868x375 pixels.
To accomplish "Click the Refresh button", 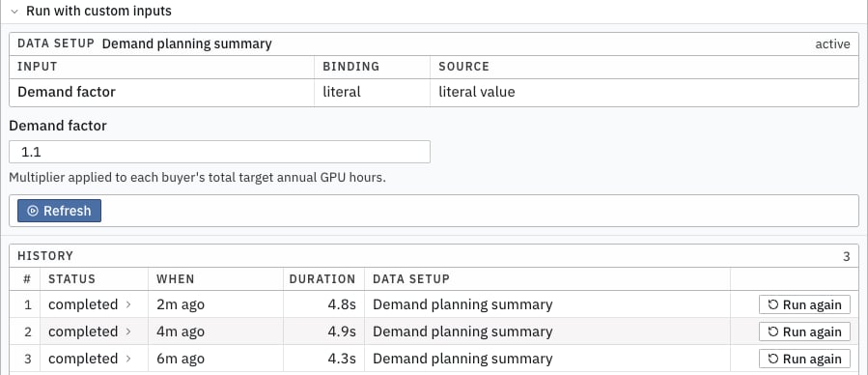I will [x=59, y=211].
